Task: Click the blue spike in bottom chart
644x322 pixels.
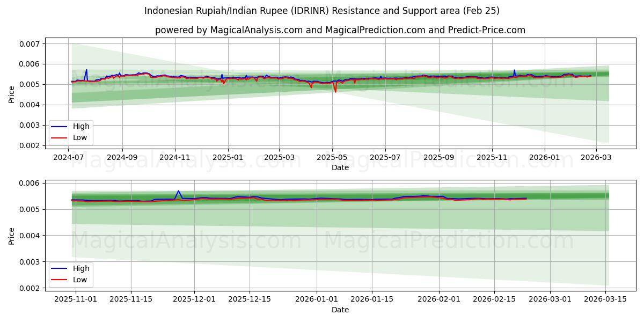Action: pyautogui.click(x=178, y=192)
